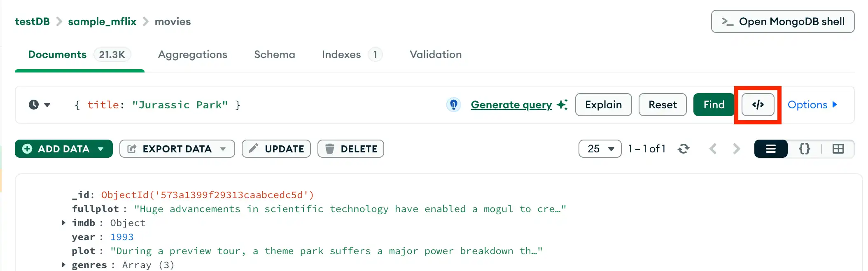Click the 21.3K documents count badge
868x271 pixels.
tap(112, 54)
